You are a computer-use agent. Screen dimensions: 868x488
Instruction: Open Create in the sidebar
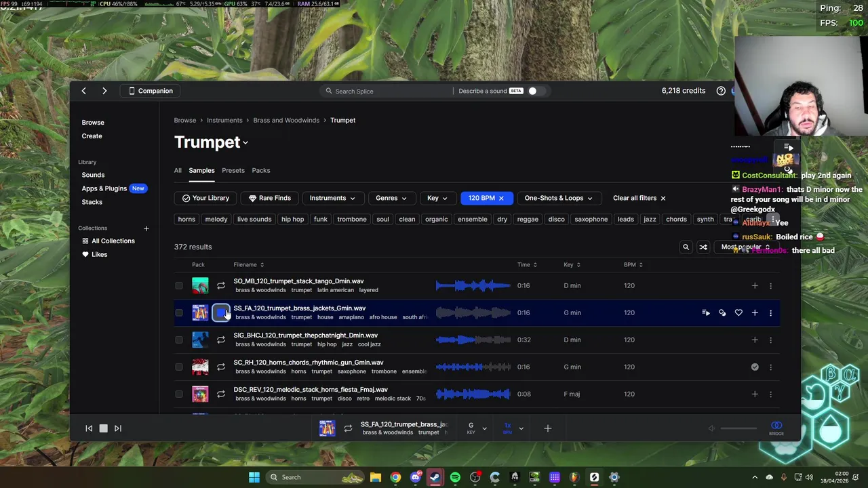coord(92,136)
